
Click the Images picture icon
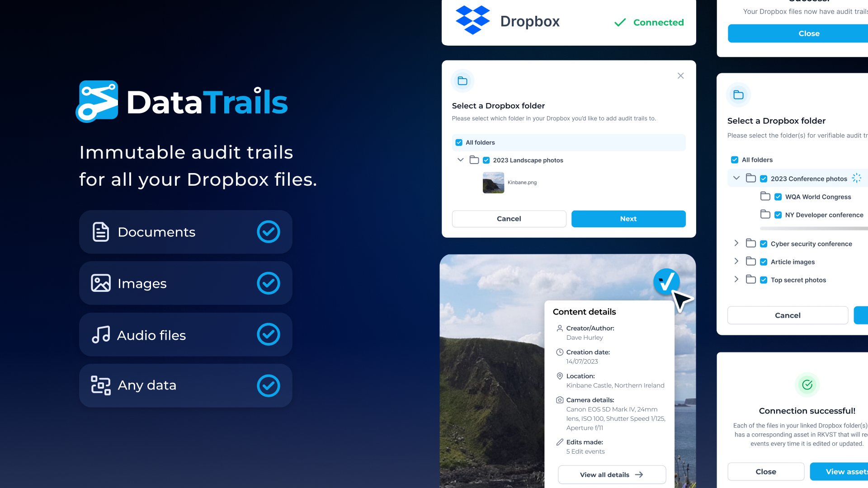pos(100,283)
